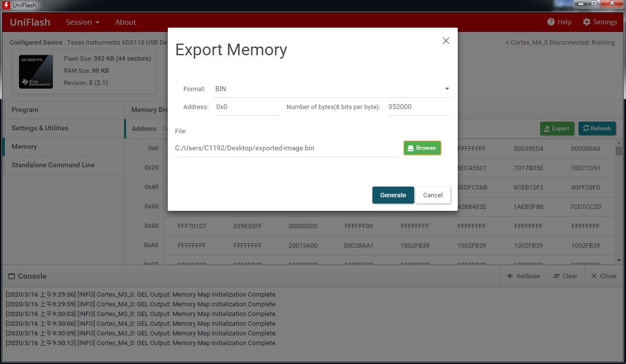Select memory cell 7D17B05E

(x=529, y=168)
